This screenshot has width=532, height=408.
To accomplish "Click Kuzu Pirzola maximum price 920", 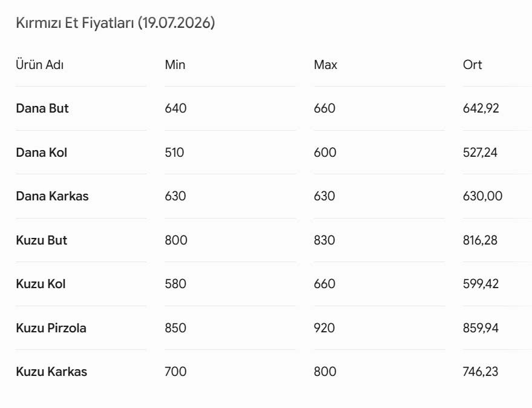I will [x=324, y=328].
